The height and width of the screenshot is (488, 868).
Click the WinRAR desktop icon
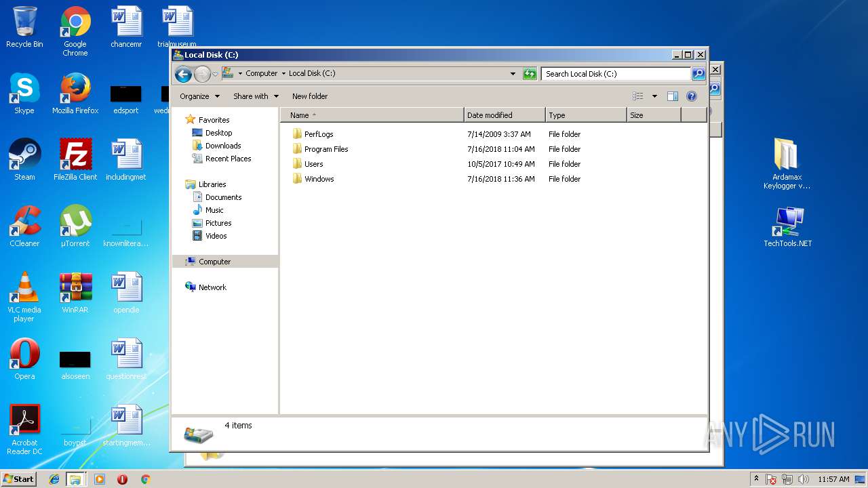click(75, 293)
